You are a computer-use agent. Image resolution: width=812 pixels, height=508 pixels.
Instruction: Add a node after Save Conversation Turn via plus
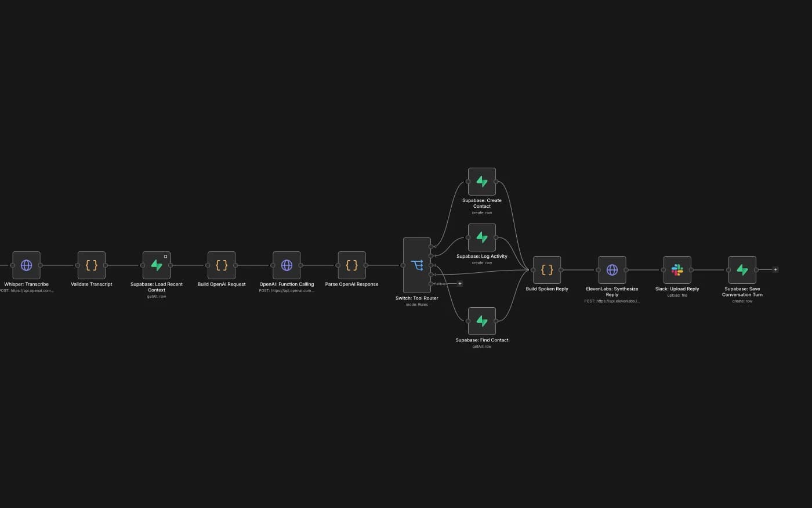775,270
